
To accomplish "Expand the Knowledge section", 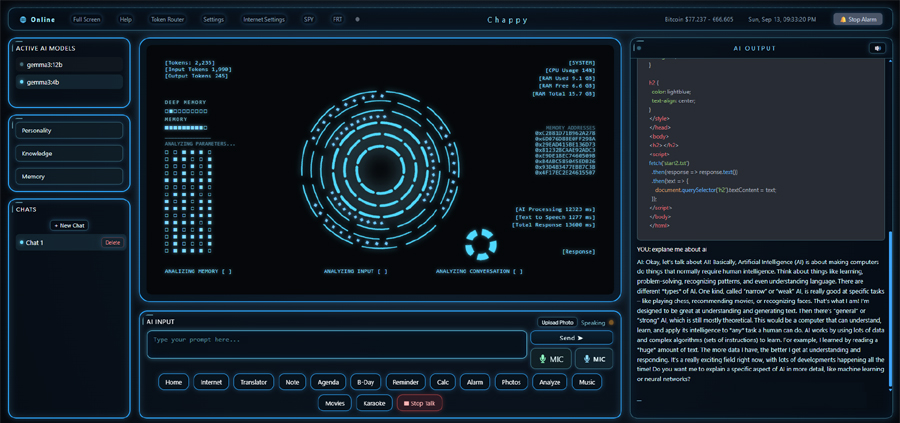I will 69,154.
